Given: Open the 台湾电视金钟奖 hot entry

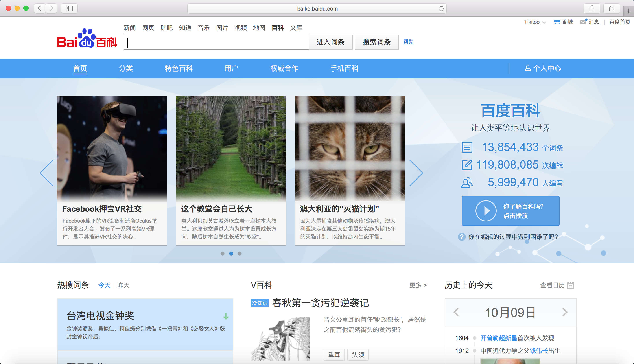Looking at the screenshot, I should (101, 316).
